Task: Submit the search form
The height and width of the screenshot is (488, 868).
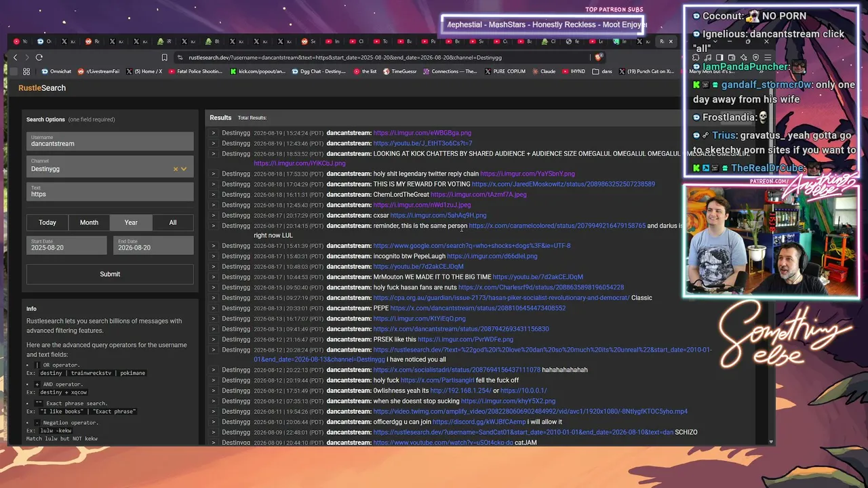Action: click(110, 274)
